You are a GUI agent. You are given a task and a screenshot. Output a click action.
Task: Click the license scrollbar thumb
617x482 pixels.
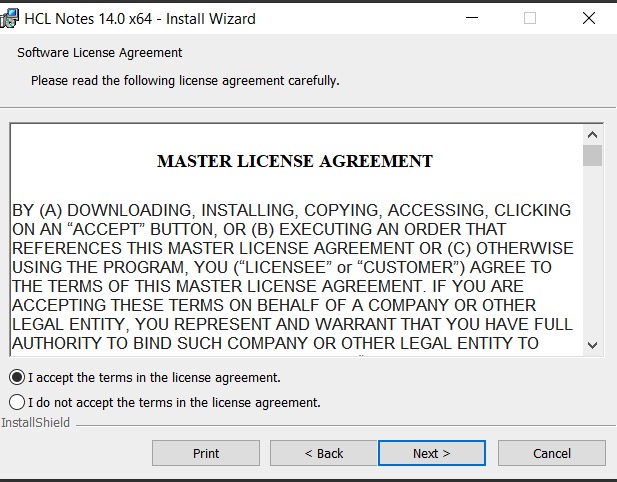pyautogui.click(x=592, y=156)
